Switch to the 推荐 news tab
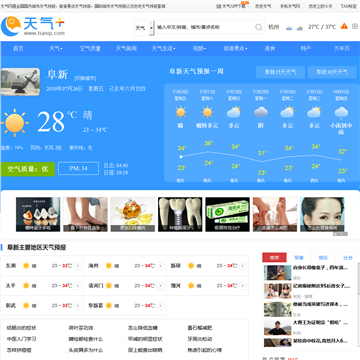This screenshot has height=360, width=360. coord(274,257)
